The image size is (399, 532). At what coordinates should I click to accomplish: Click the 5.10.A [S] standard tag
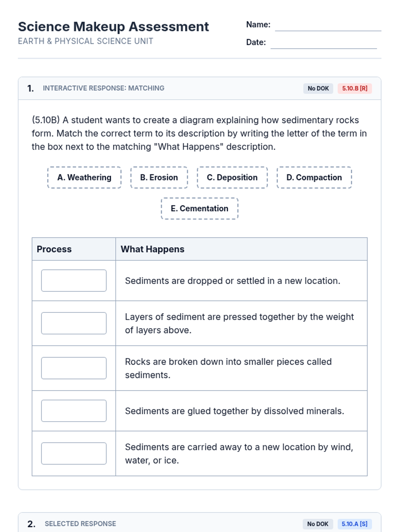(x=354, y=524)
